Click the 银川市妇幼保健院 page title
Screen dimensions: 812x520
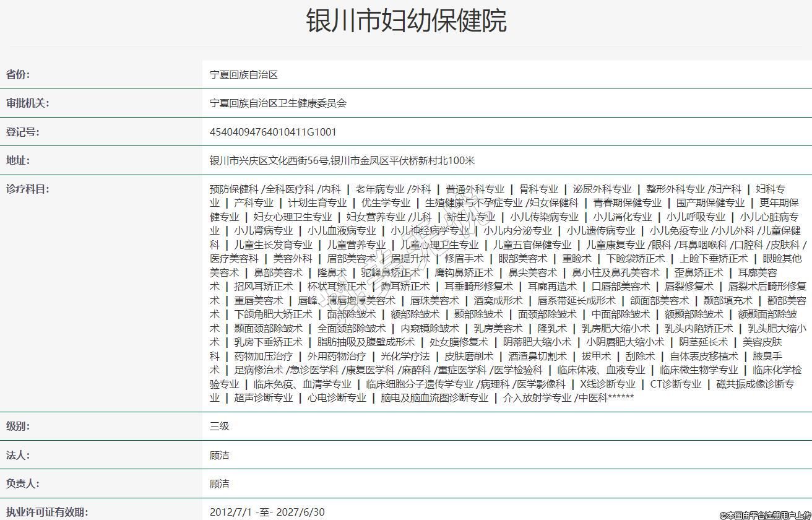coord(406,20)
